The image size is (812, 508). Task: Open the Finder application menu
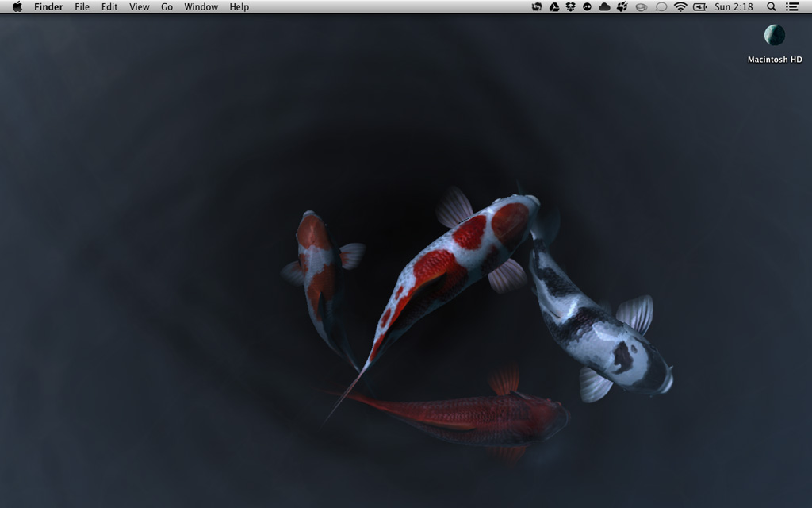click(x=48, y=7)
